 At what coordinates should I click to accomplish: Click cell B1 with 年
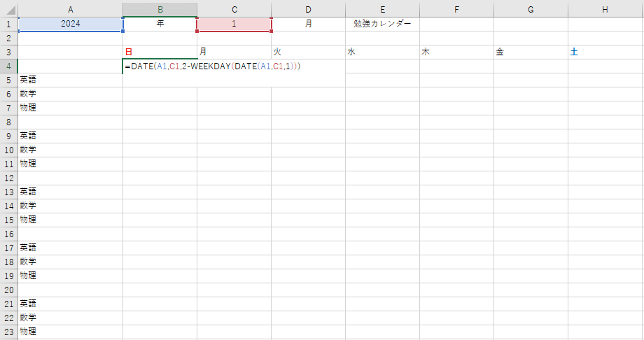160,24
